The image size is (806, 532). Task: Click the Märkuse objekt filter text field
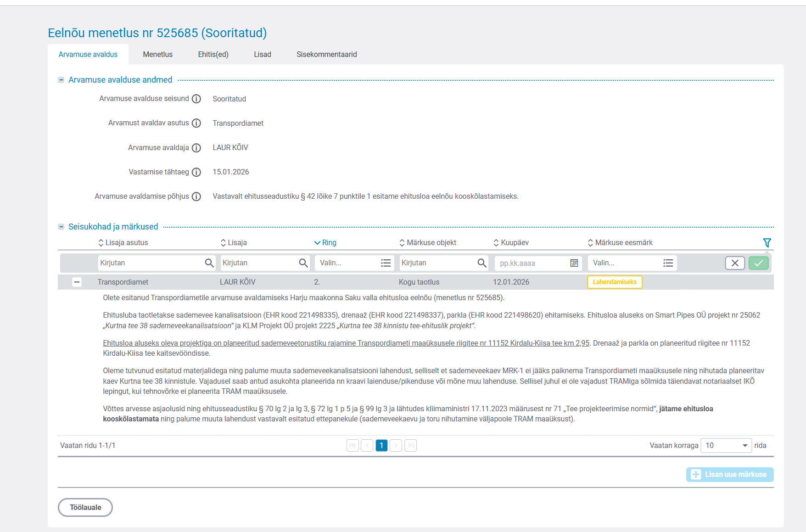coord(438,263)
